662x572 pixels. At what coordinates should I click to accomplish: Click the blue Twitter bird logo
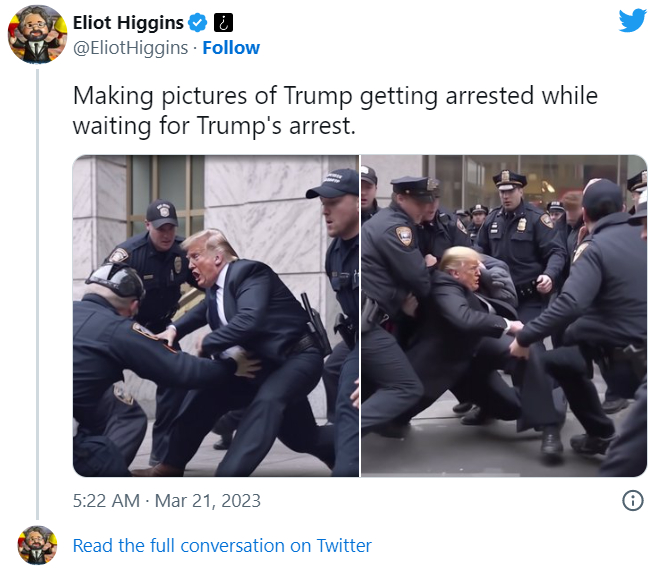pos(632,20)
